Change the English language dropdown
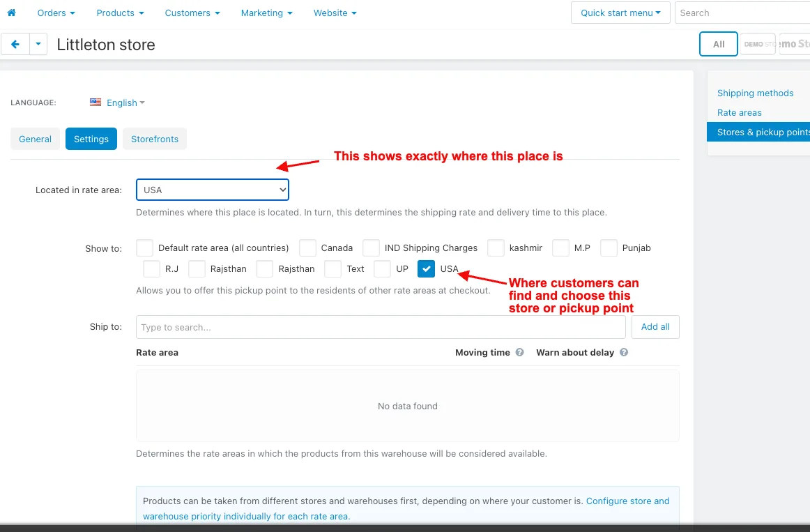Screen dimensions: 810x532 coord(125,102)
